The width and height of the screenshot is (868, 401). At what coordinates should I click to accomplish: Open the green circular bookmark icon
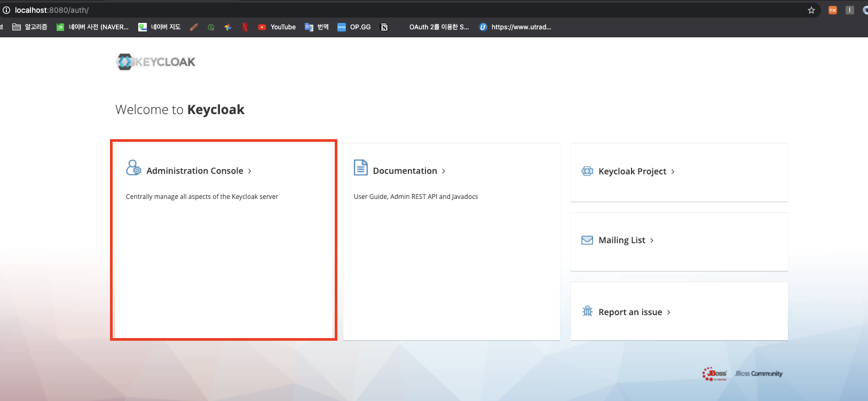pyautogui.click(x=211, y=27)
